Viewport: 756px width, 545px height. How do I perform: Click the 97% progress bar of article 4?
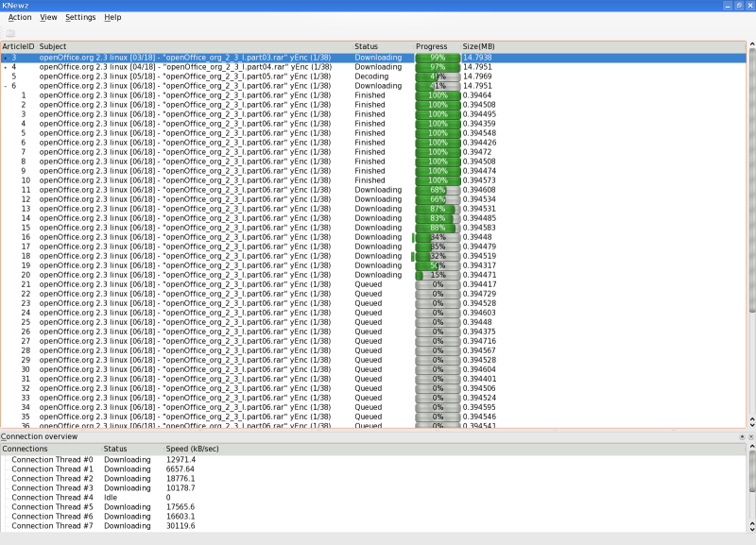click(x=438, y=67)
